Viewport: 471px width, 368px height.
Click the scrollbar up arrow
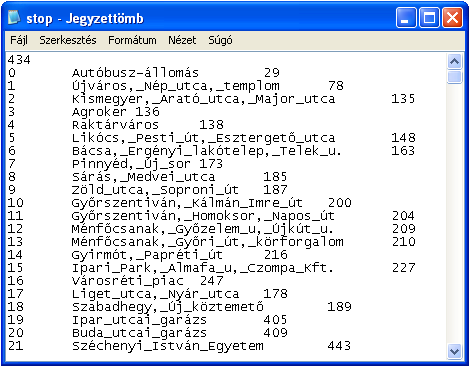[454, 61]
